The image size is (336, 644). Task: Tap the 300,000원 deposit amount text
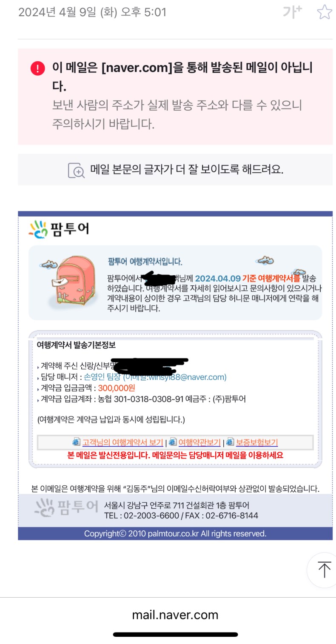point(117,388)
